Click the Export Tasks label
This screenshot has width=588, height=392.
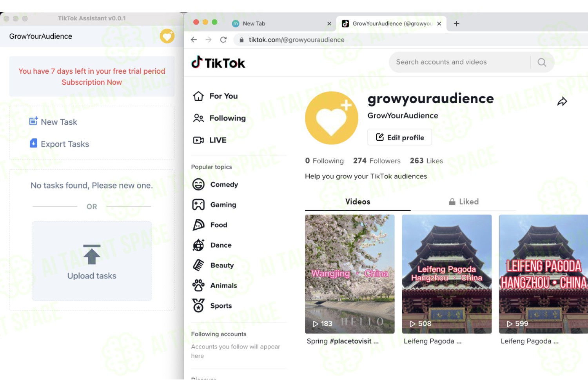(x=65, y=144)
